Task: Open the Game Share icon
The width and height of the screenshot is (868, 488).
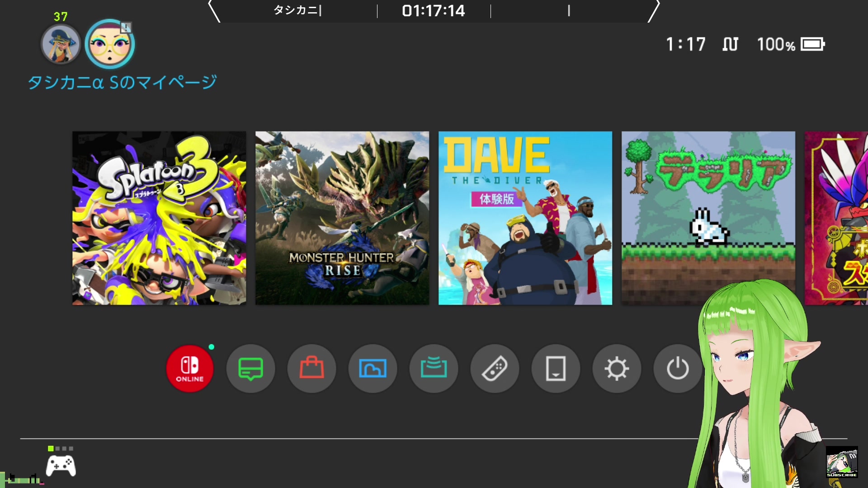Action: click(434, 368)
